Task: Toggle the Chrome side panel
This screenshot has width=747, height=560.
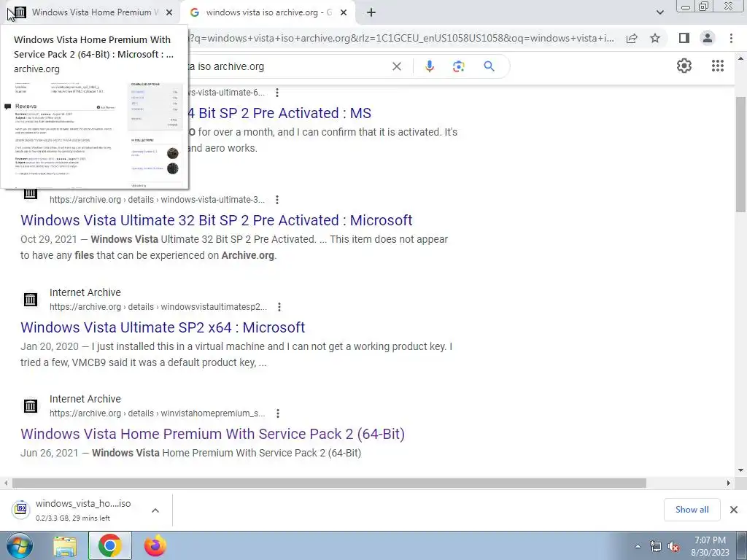Action: click(x=684, y=38)
